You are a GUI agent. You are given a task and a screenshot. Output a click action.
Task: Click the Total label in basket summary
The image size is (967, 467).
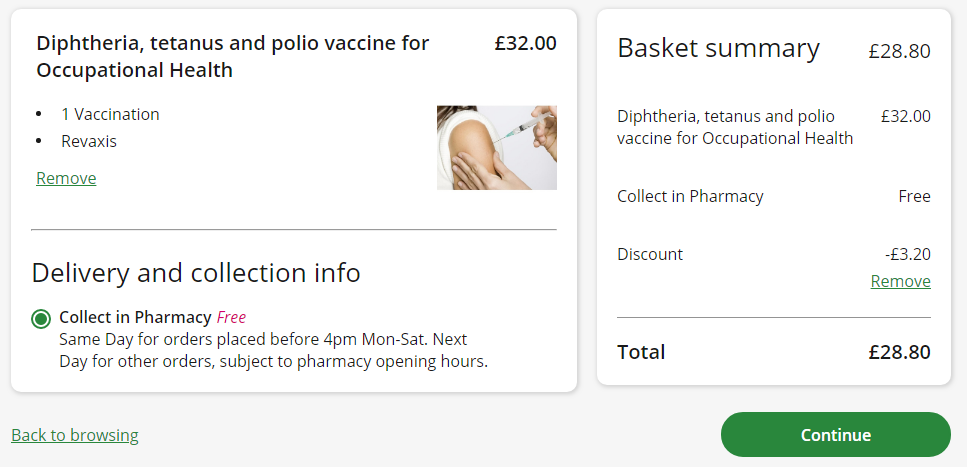tap(641, 352)
